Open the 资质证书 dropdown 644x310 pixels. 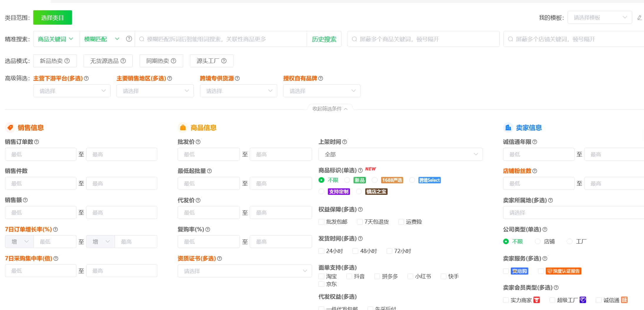[x=245, y=271]
